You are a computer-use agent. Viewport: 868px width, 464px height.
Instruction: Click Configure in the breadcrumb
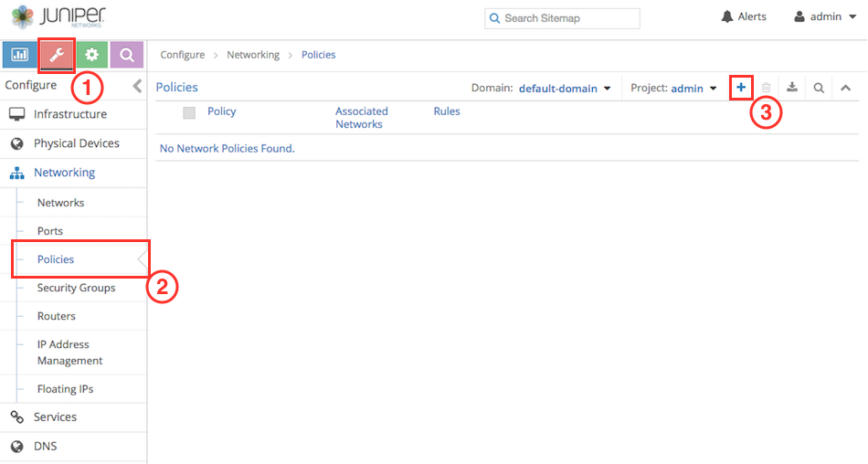[x=182, y=55]
